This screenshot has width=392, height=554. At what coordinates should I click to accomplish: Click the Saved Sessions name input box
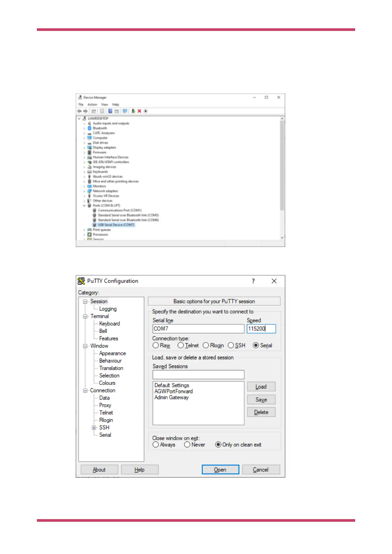pos(198,374)
